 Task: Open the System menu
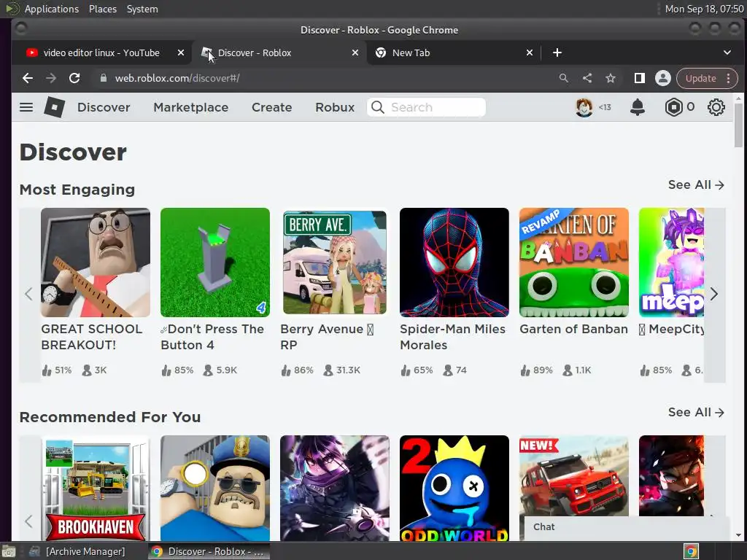(142, 9)
